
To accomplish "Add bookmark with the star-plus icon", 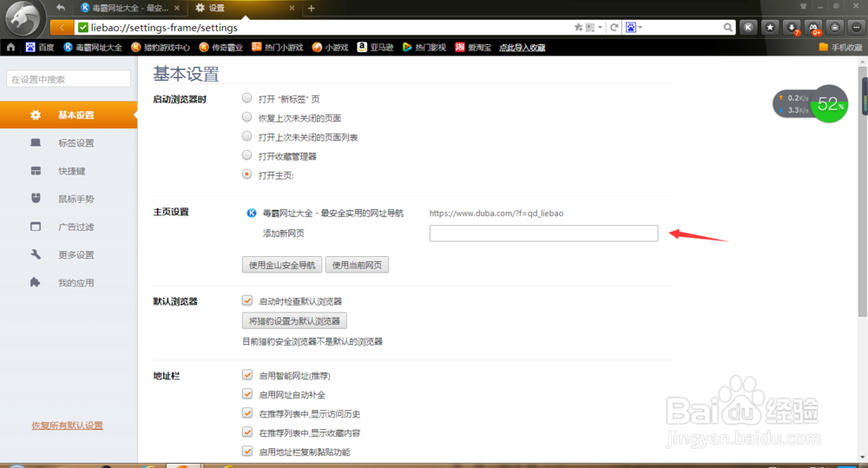I will click(578, 27).
